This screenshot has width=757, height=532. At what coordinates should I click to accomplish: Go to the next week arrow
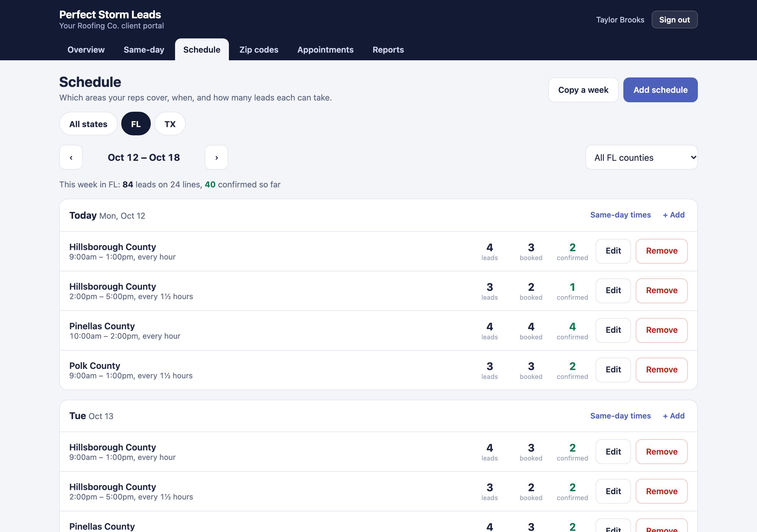click(x=216, y=158)
